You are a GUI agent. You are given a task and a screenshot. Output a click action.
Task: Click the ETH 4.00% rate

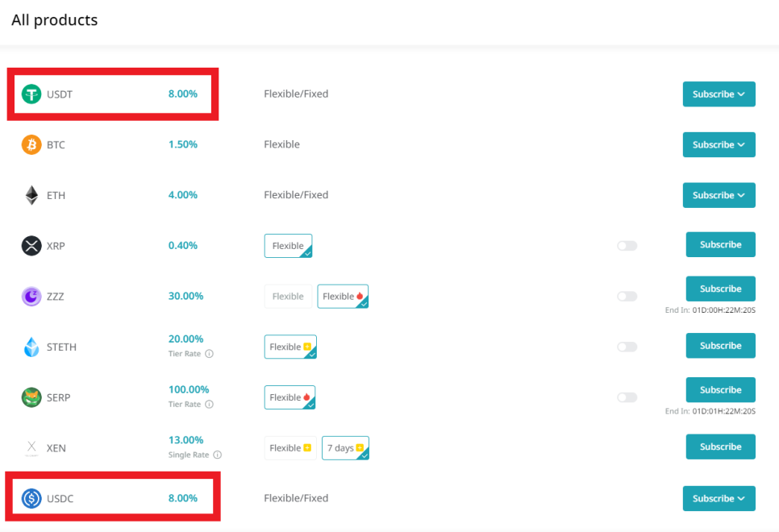tap(183, 195)
